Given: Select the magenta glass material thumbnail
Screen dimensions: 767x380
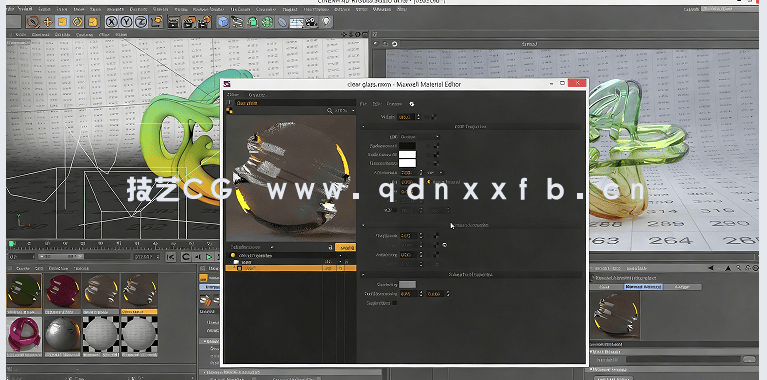Looking at the screenshot, I should pos(63,292).
